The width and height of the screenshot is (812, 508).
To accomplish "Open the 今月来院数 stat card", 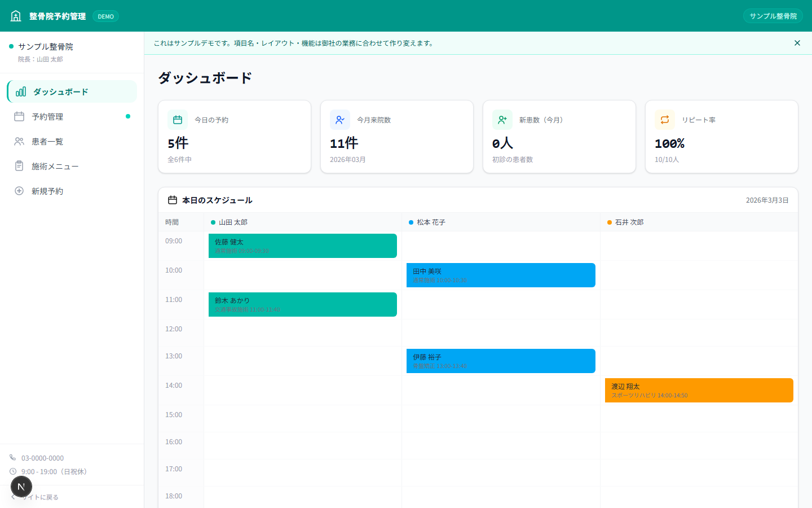I will 397,137.
